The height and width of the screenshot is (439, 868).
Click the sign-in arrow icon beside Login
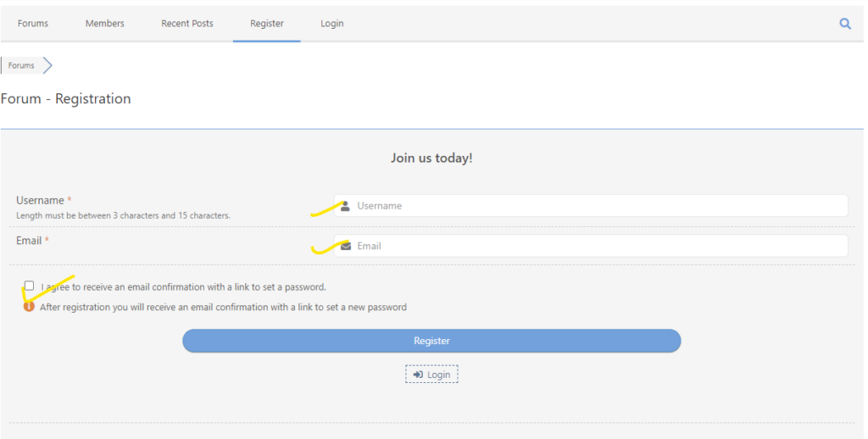pos(418,375)
